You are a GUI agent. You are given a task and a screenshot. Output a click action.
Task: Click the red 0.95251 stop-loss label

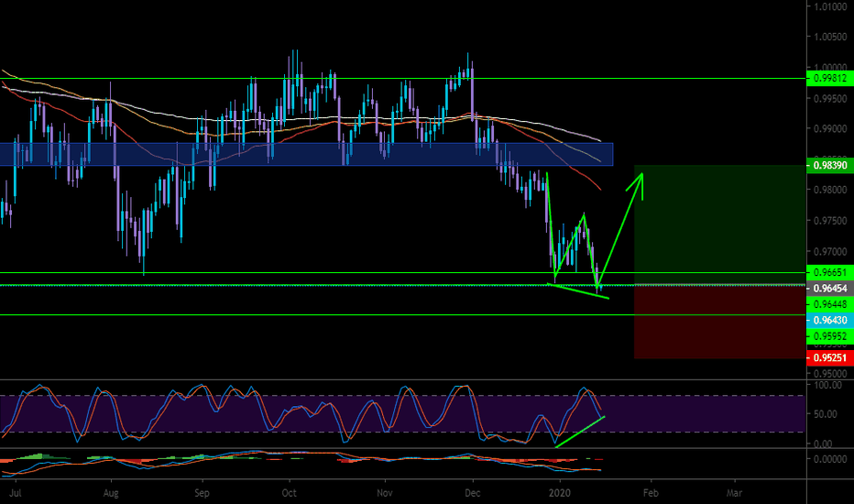pos(829,357)
